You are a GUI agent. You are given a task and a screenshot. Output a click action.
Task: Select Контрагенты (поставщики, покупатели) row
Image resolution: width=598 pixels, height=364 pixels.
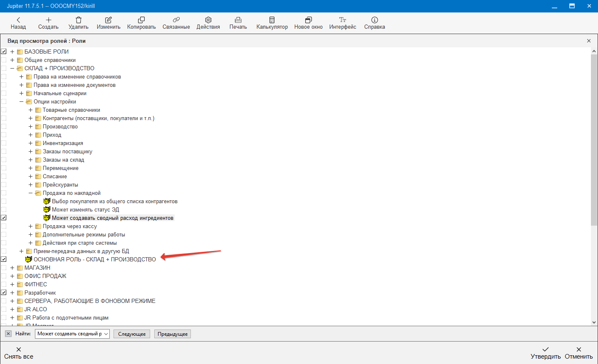99,118
